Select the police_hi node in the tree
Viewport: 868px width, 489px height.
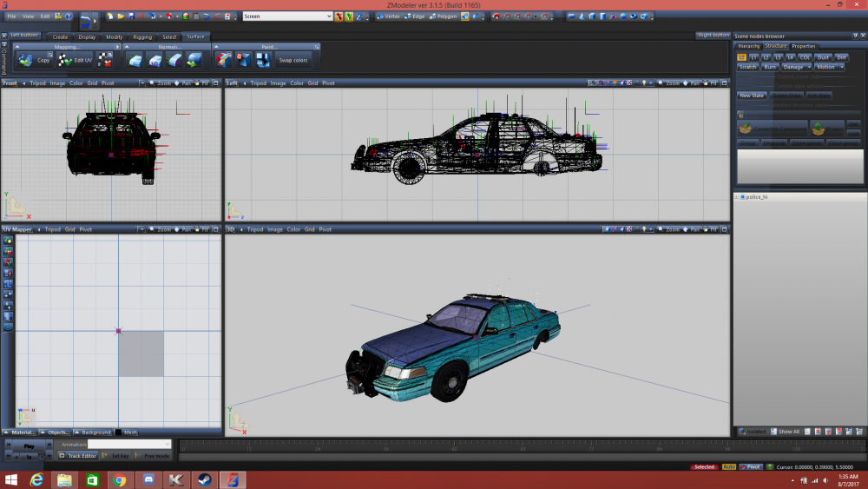756,197
